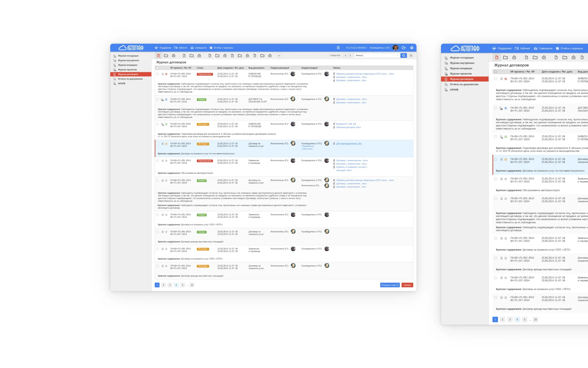This screenshot has height=368, width=588.
Task: Tick checkbox of the Подготовка договора row
Action: 157,124
